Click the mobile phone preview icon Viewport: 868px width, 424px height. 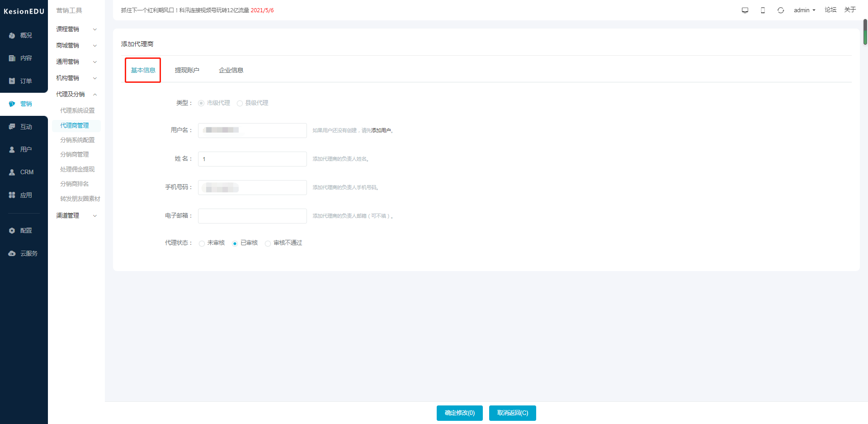pos(763,10)
